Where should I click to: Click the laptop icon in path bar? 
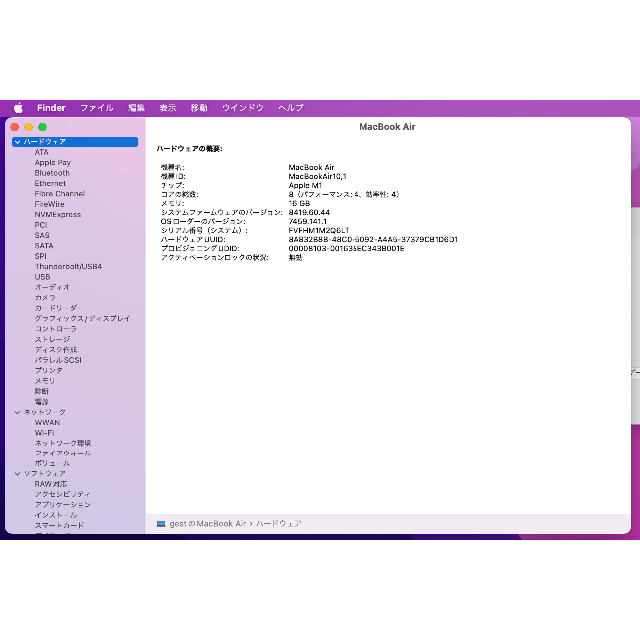(x=161, y=524)
